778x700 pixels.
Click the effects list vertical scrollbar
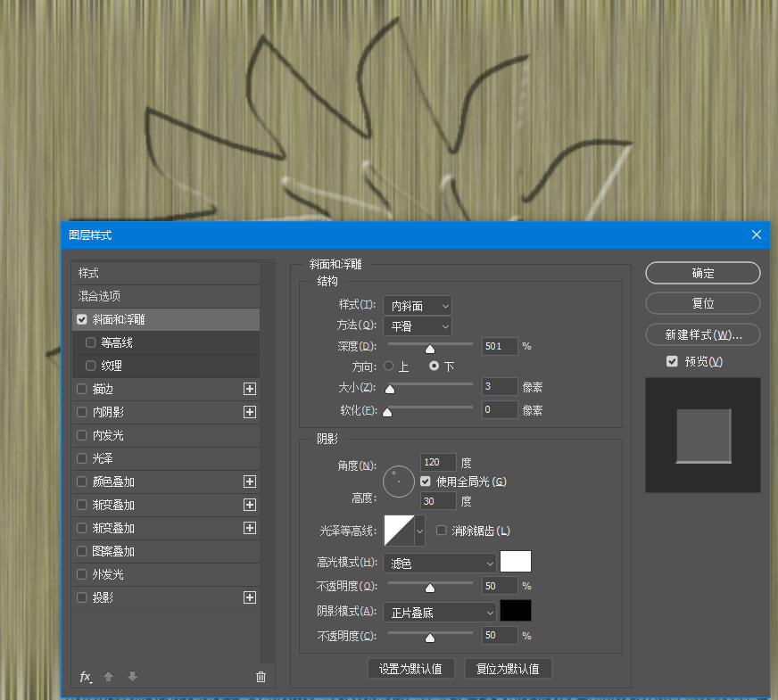[267, 462]
